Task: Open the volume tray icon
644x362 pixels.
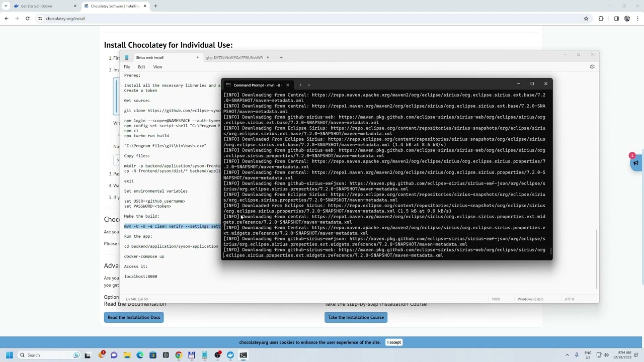Action: (606, 355)
